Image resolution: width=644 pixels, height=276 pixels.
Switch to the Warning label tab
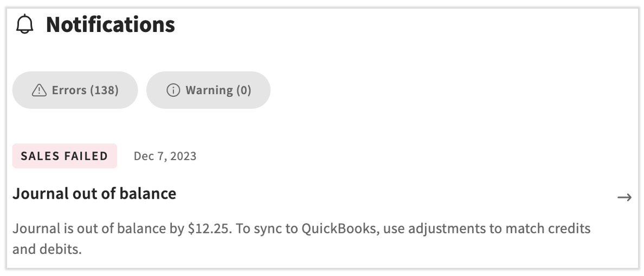click(209, 90)
